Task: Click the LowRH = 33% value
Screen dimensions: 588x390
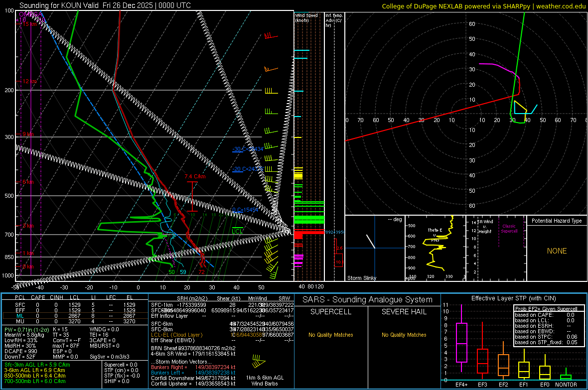Action: point(20,340)
